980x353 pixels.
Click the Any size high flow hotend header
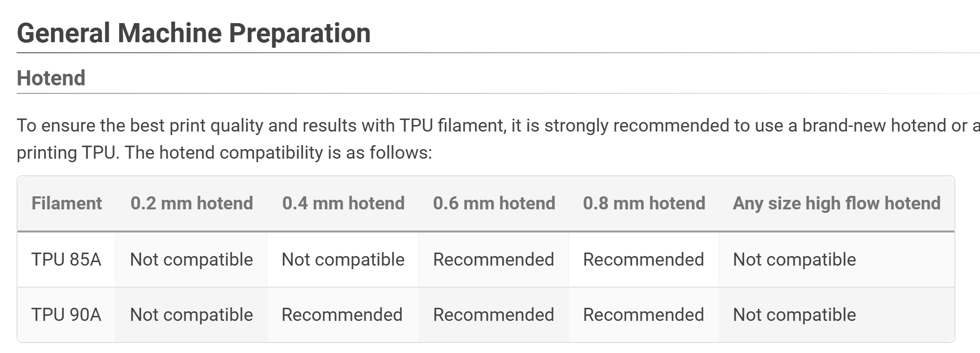(836, 203)
